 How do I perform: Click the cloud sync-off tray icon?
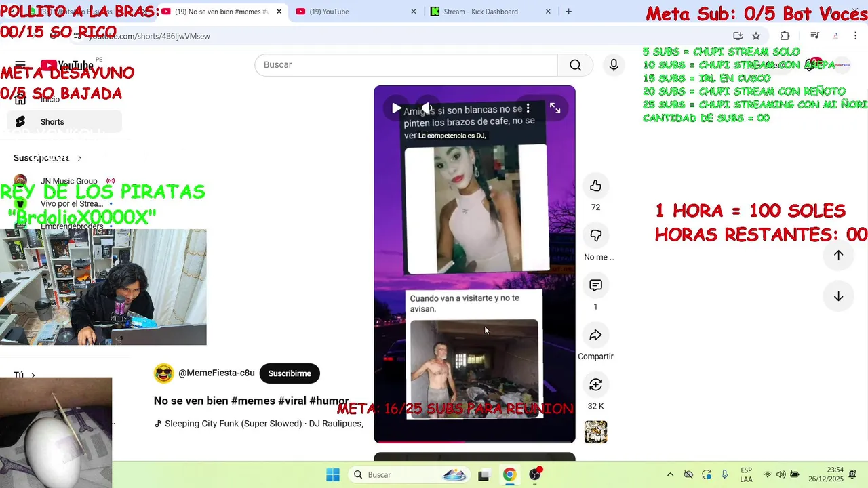[688, 475]
